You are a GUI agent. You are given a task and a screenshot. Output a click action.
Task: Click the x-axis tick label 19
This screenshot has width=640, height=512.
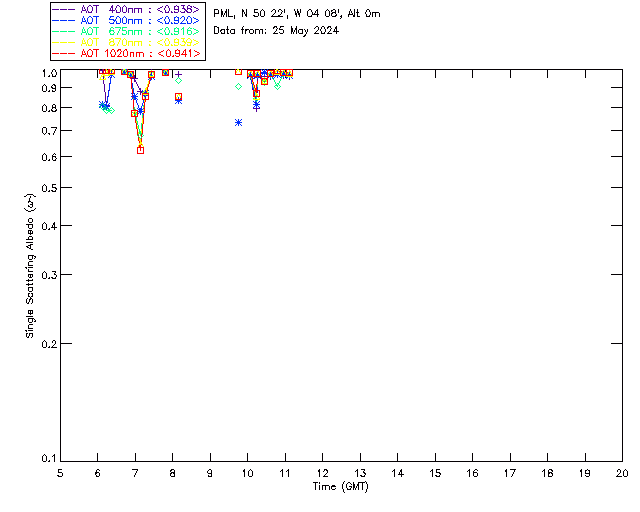pos(585,473)
